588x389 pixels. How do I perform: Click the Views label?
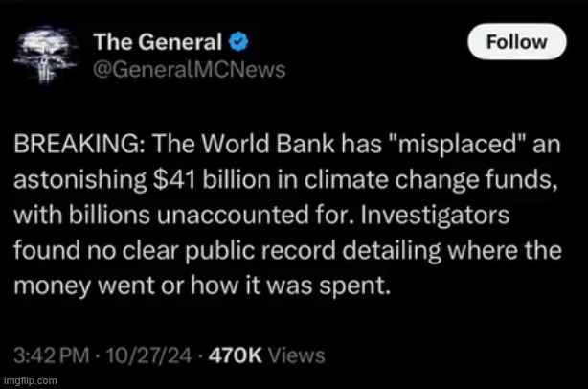[297, 356]
